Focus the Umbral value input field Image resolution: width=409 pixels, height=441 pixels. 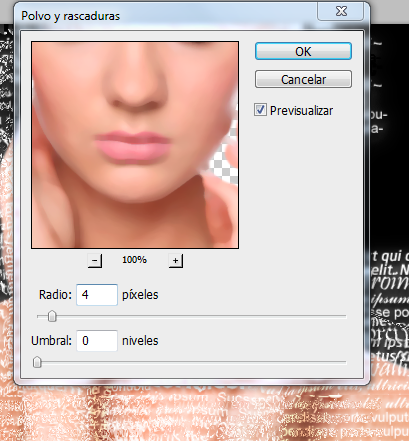click(x=97, y=341)
